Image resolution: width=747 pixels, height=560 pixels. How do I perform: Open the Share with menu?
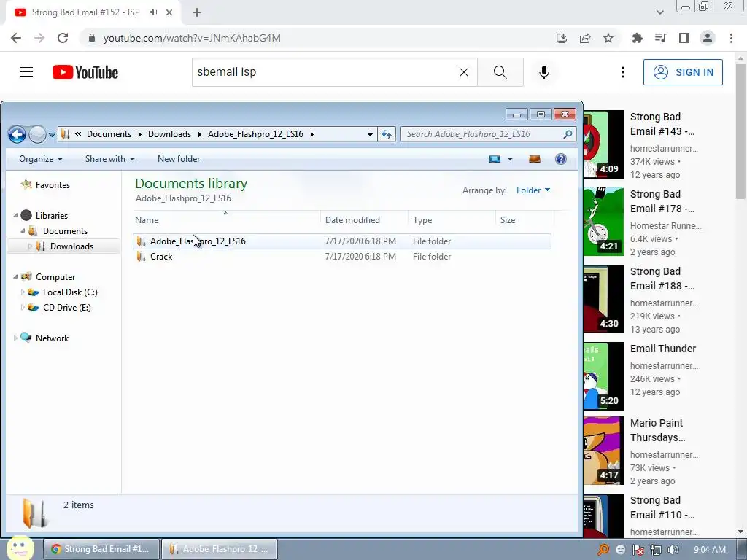(109, 159)
